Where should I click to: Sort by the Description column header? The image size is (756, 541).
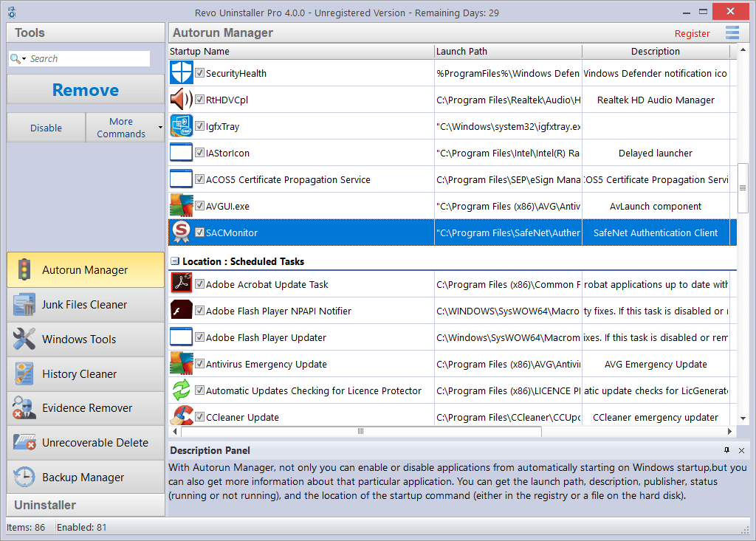(x=656, y=51)
